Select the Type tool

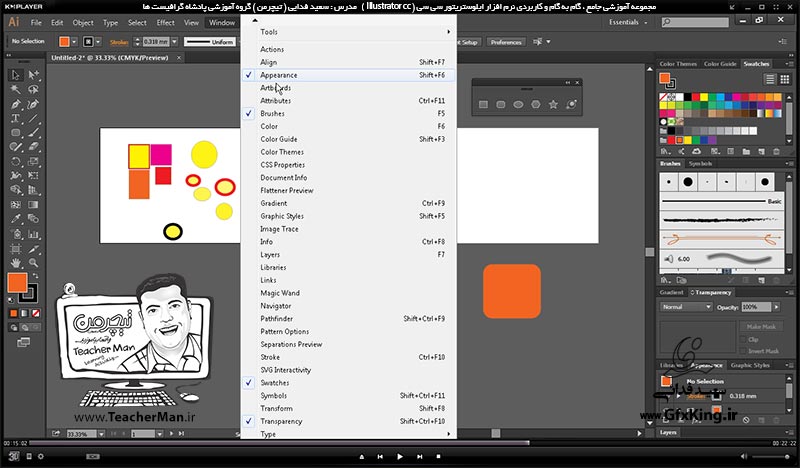coord(16,118)
